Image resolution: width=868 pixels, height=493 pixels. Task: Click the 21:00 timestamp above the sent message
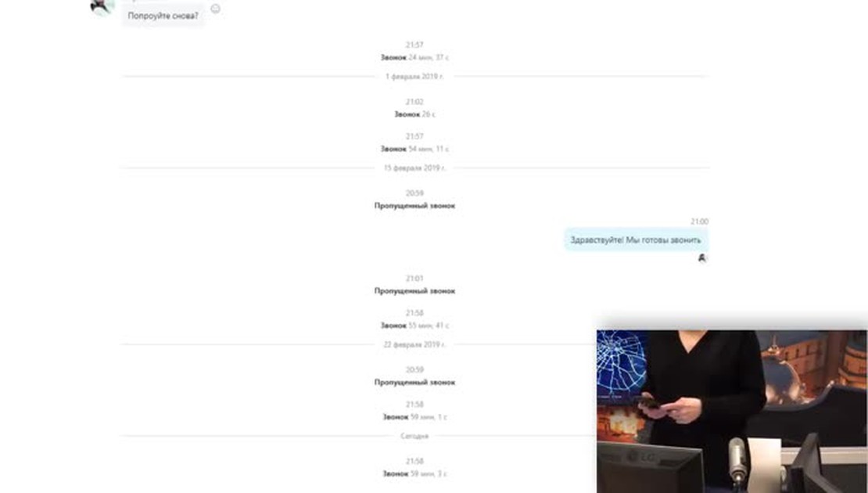coord(699,221)
